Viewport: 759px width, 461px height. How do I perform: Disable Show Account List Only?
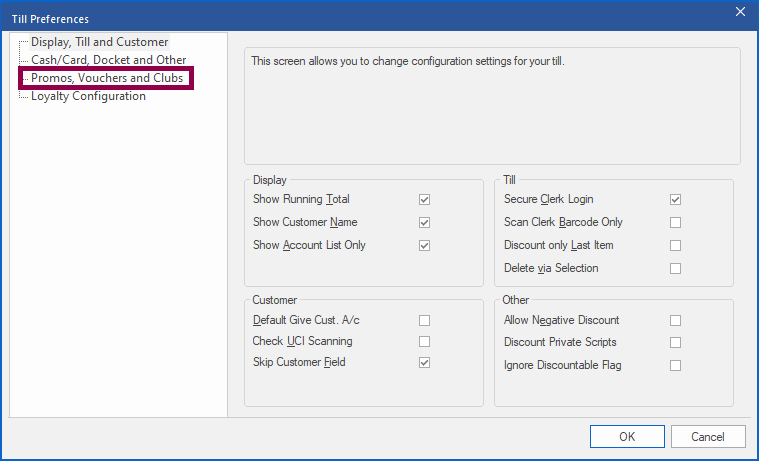pyautogui.click(x=425, y=245)
